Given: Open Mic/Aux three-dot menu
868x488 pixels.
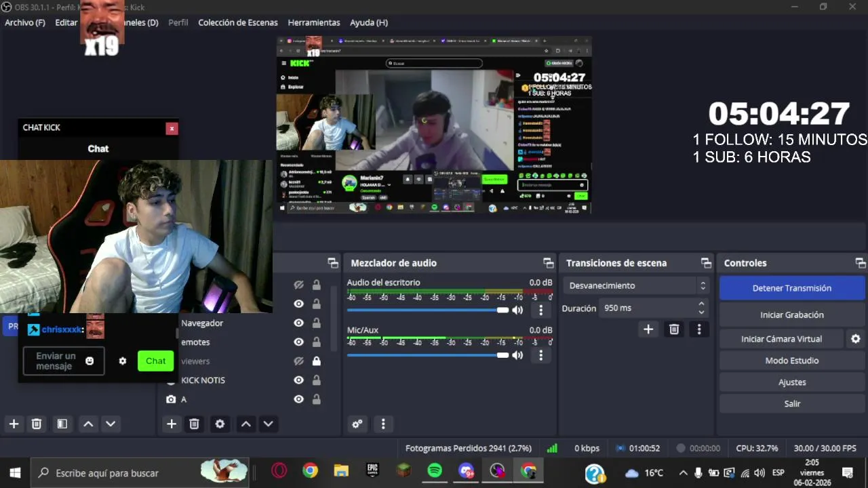Looking at the screenshot, I should pos(540,355).
